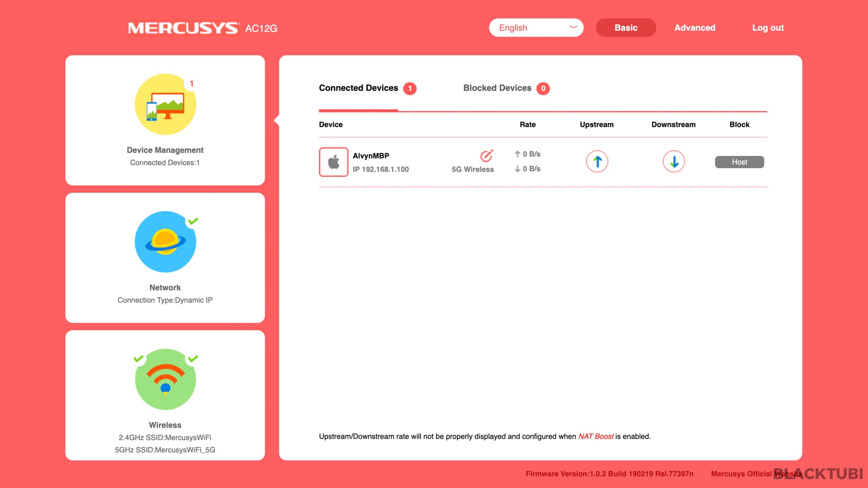Open the Wireless wifi signal icon
Screen dimensions: 868x488
165,379
